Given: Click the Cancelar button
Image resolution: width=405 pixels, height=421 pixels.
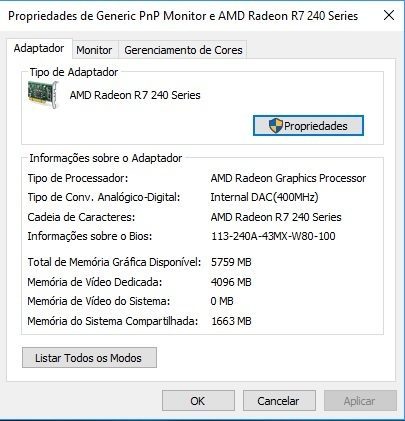Looking at the screenshot, I should [x=279, y=401].
